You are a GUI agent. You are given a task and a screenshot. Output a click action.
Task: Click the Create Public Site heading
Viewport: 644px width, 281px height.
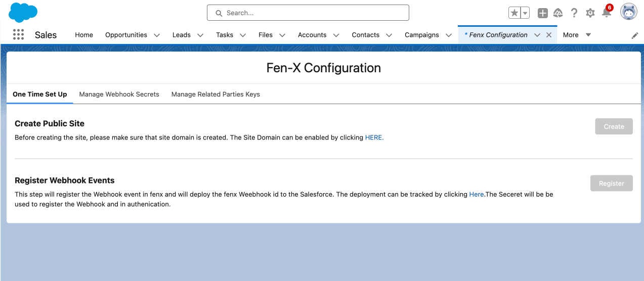point(50,123)
